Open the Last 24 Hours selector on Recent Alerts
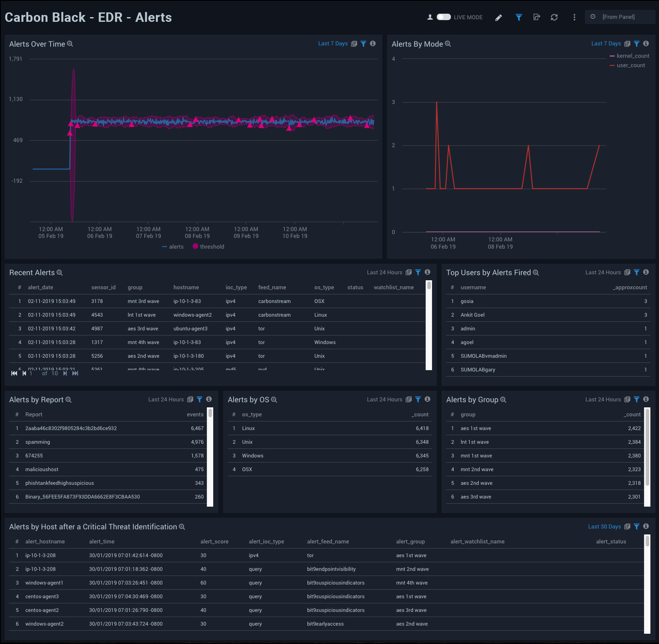This screenshot has width=659, height=644. click(x=385, y=272)
